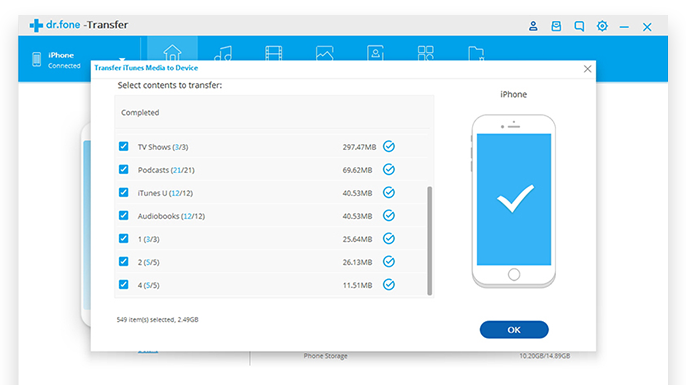
Task: Open the Home tab icon
Action: (x=172, y=52)
